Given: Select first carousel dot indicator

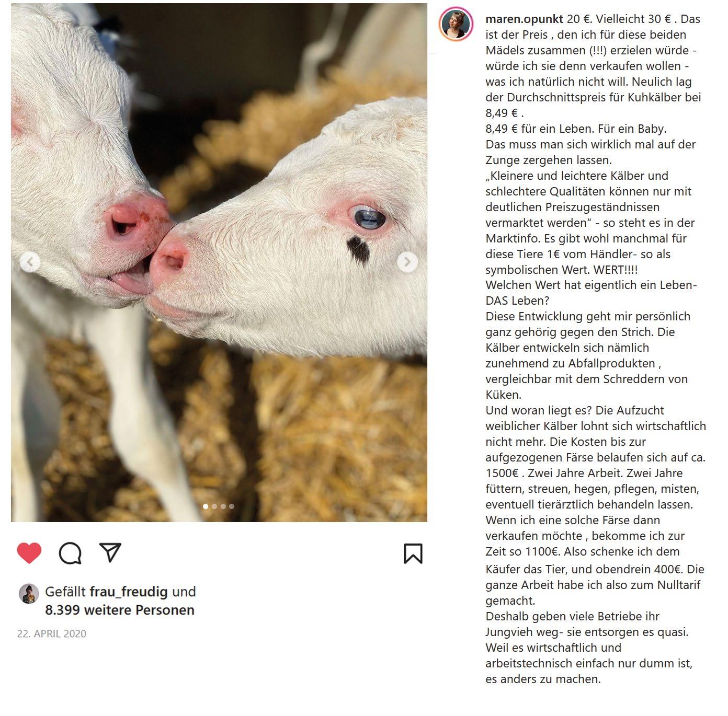Looking at the screenshot, I should coord(206,506).
